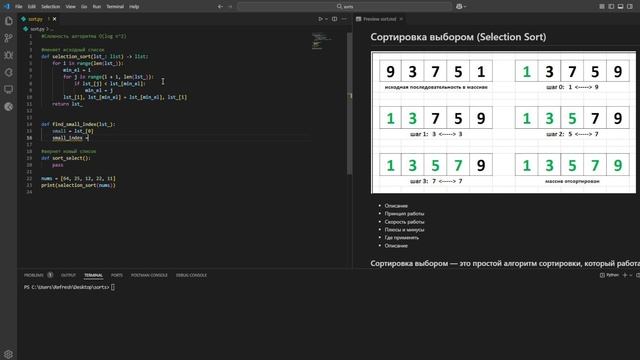The height and width of the screenshot is (360, 640).
Task: Go back with the navigation arrow
Action: coord(220,7)
